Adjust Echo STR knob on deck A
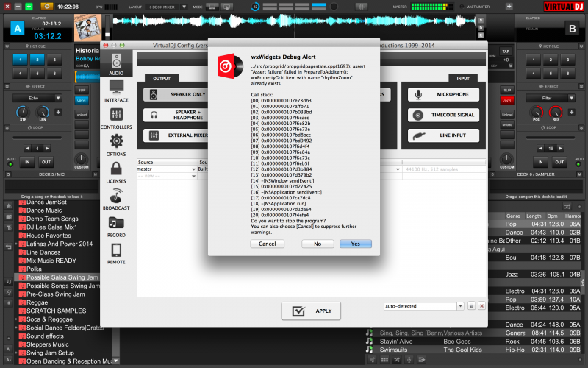 point(23,112)
